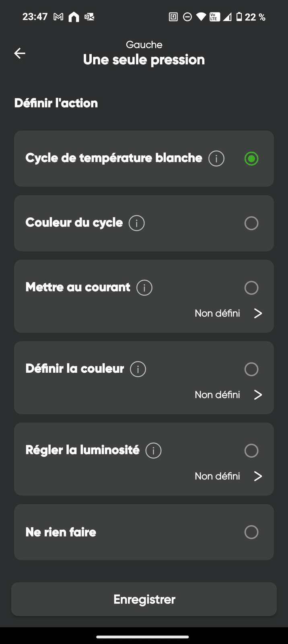The image size is (288, 644).
Task: Select Cycle de température blanche radio button
Action: coord(251,159)
